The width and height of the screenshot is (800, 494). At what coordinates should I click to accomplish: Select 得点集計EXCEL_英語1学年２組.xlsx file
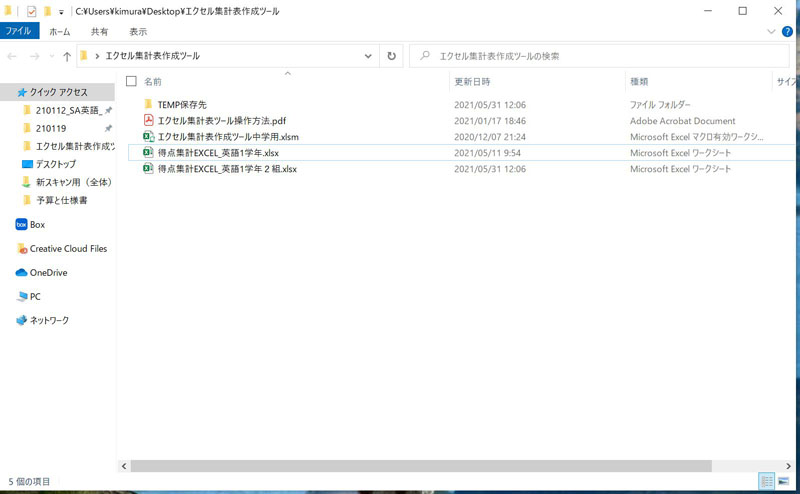coord(226,169)
